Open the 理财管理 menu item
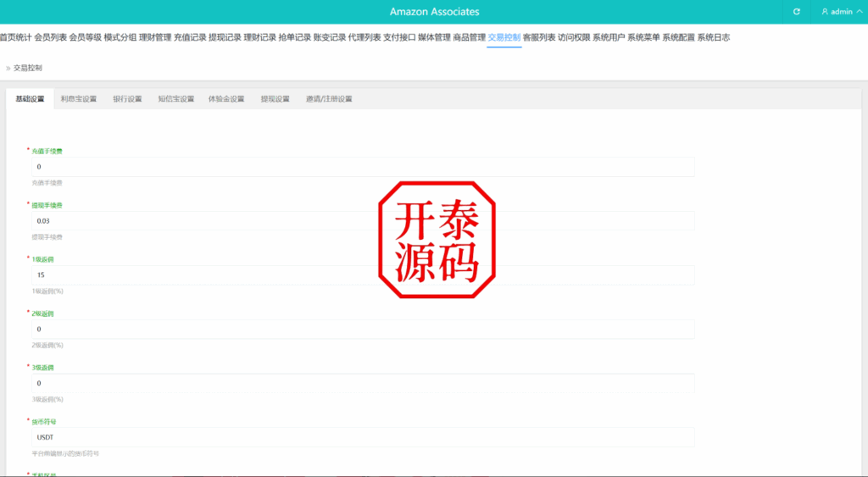This screenshot has height=477, width=868. tap(155, 37)
